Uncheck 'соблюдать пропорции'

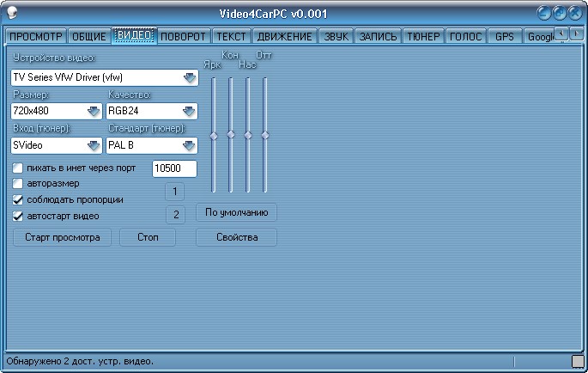click(x=18, y=199)
